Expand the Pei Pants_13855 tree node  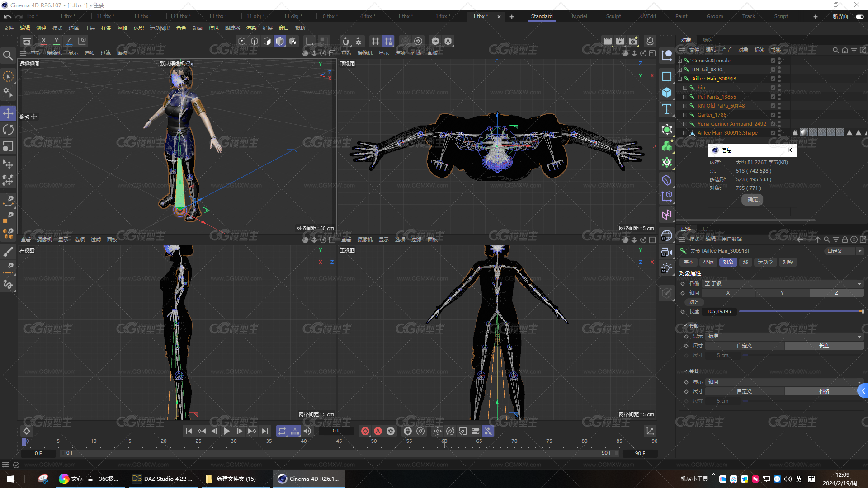pos(685,97)
